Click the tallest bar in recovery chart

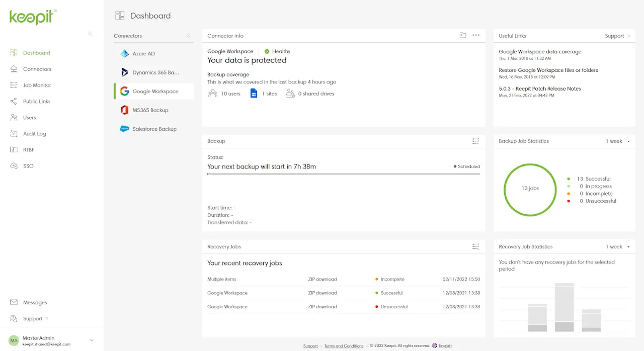(565, 307)
